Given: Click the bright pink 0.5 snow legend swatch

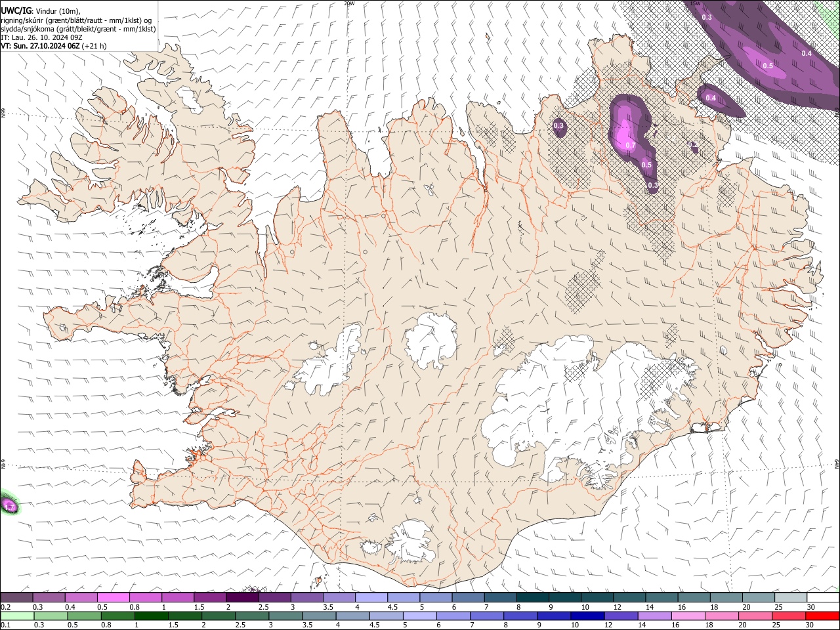Looking at the screenshot, I should [113, 597].
